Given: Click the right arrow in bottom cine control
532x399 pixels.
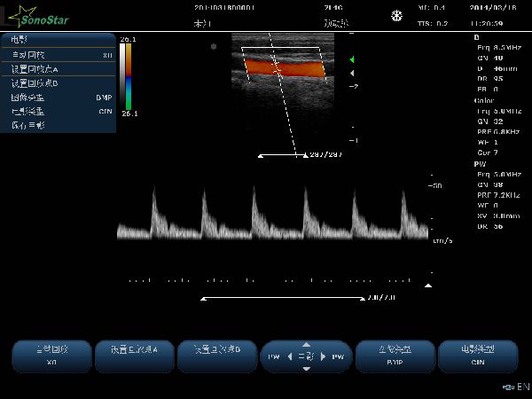Looking at the screenshot, I should pos(323,356).
